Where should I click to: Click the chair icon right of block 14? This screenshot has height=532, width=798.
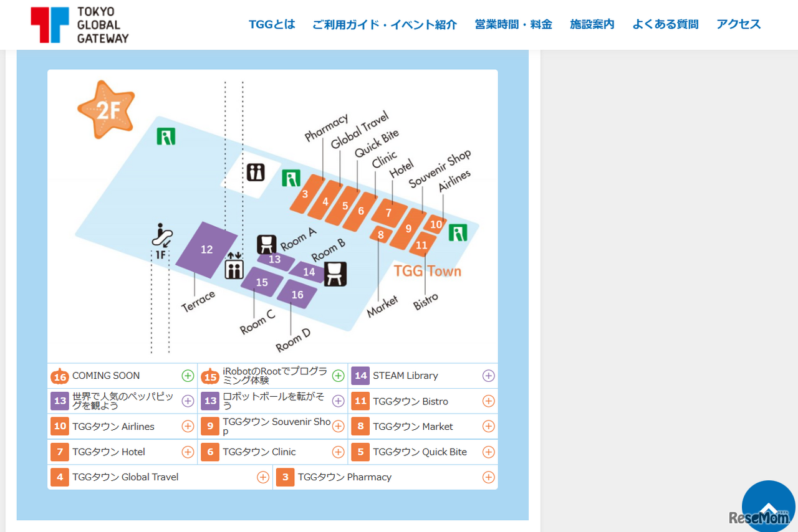335,273
